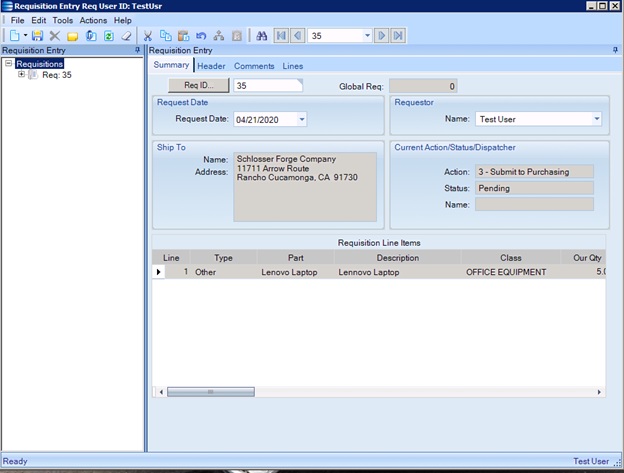Click the Description column header

tap(398, 258)
